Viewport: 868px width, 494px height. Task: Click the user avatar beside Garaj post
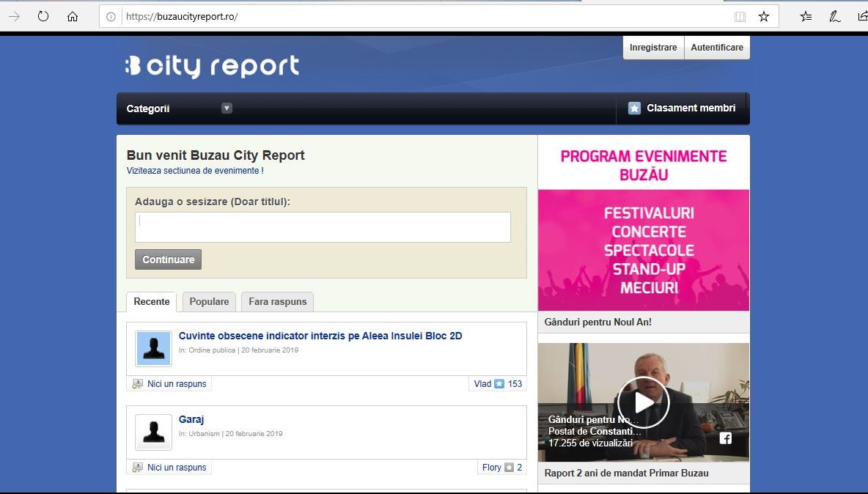(x=153, y=432)
